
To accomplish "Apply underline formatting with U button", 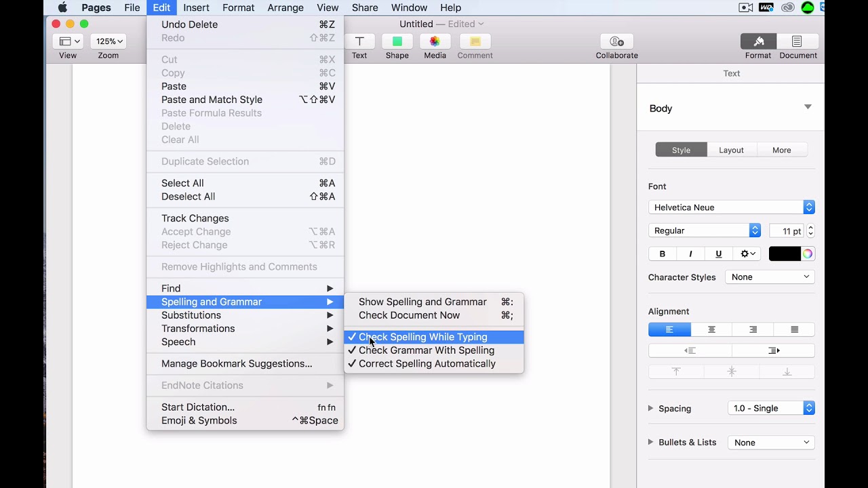I will point(718,253).
